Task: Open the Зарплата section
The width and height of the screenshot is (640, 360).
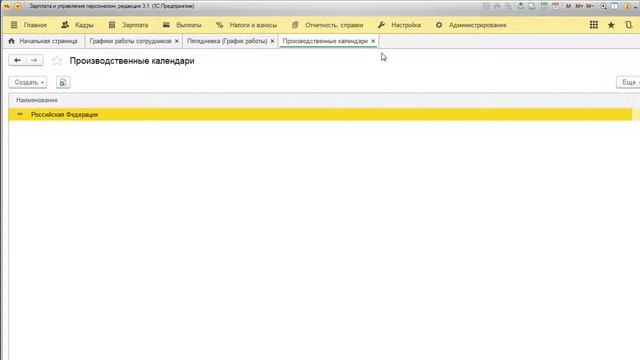Action: pos(128,25)
